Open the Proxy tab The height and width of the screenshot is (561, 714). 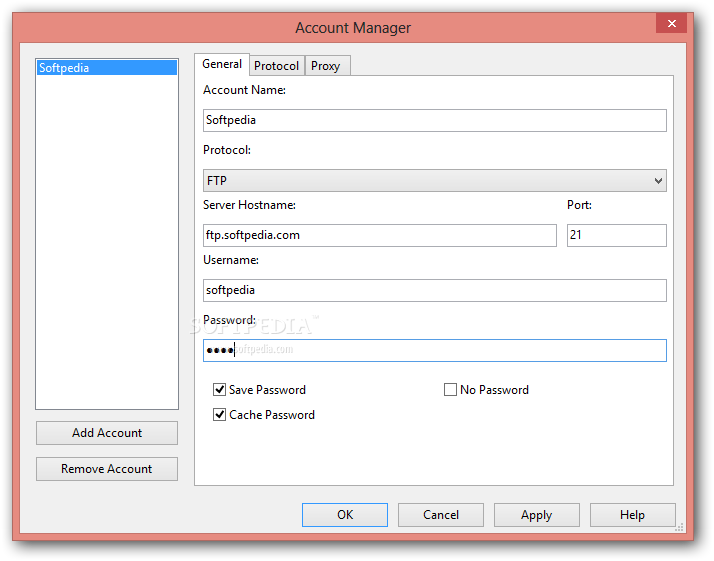(326, 66)
